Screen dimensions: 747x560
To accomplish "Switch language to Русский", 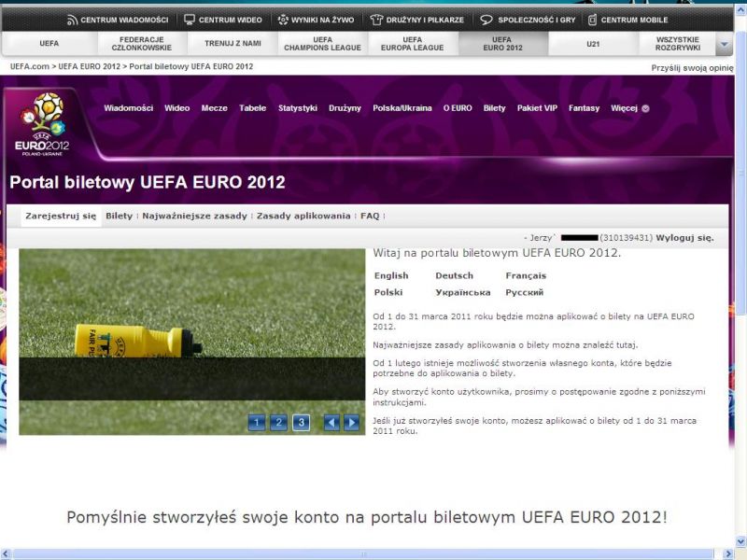I will click(x=524, y=292).
